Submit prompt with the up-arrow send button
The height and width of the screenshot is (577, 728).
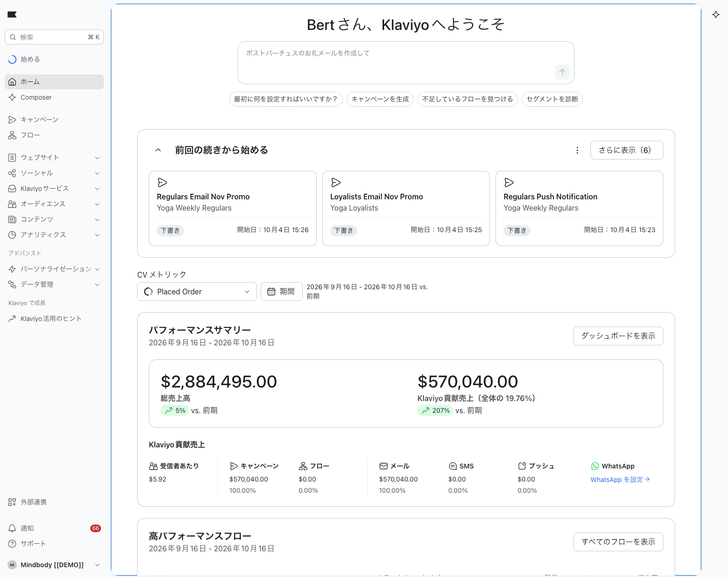(x=562, y=72)
